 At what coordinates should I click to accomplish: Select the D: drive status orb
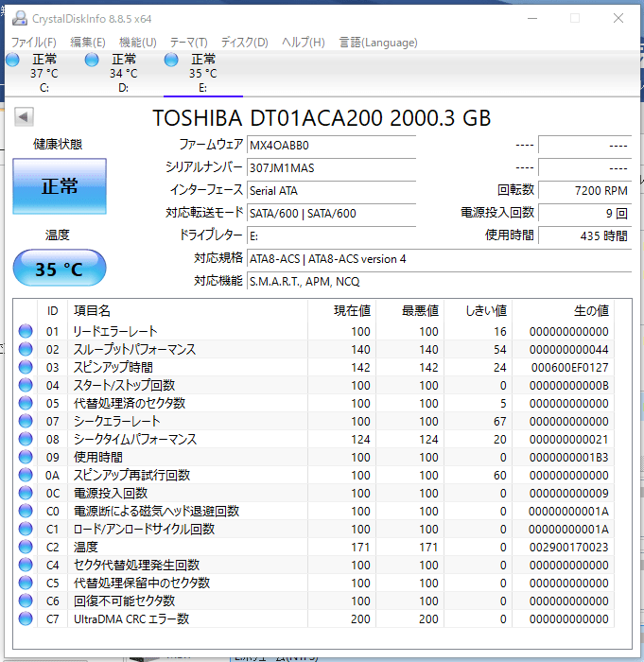tap(92, 60)
